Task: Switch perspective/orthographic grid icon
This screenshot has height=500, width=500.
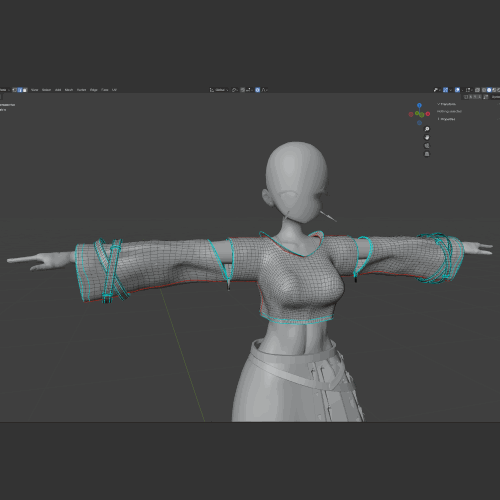Action: pyautogui.click(x=427, y=154)
